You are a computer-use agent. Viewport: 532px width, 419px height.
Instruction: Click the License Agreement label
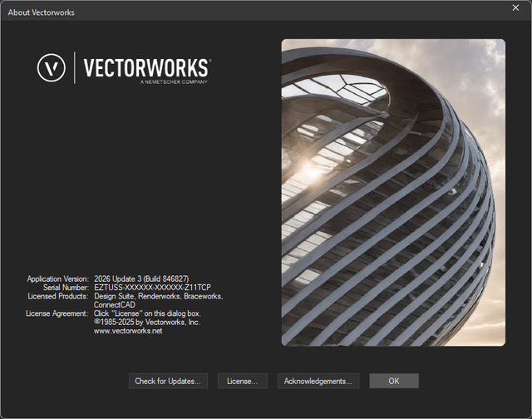(57, 313)
